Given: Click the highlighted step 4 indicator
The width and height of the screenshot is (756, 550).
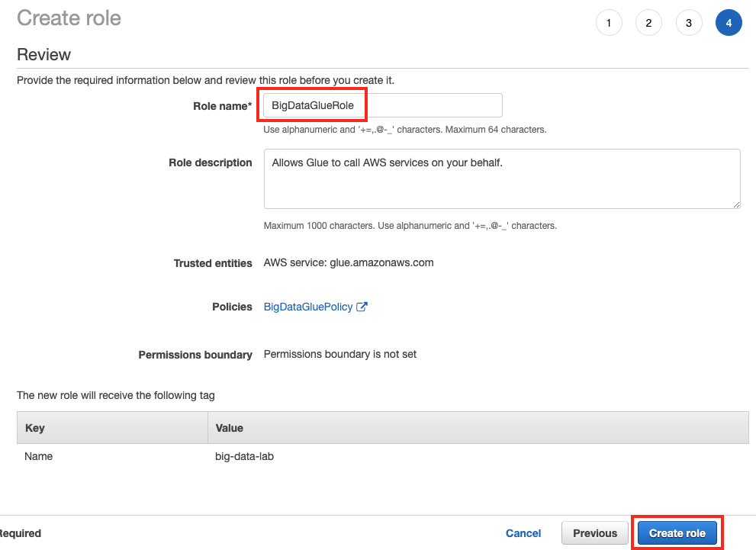Looking at the screenshot, I should [x=729, y=23].
